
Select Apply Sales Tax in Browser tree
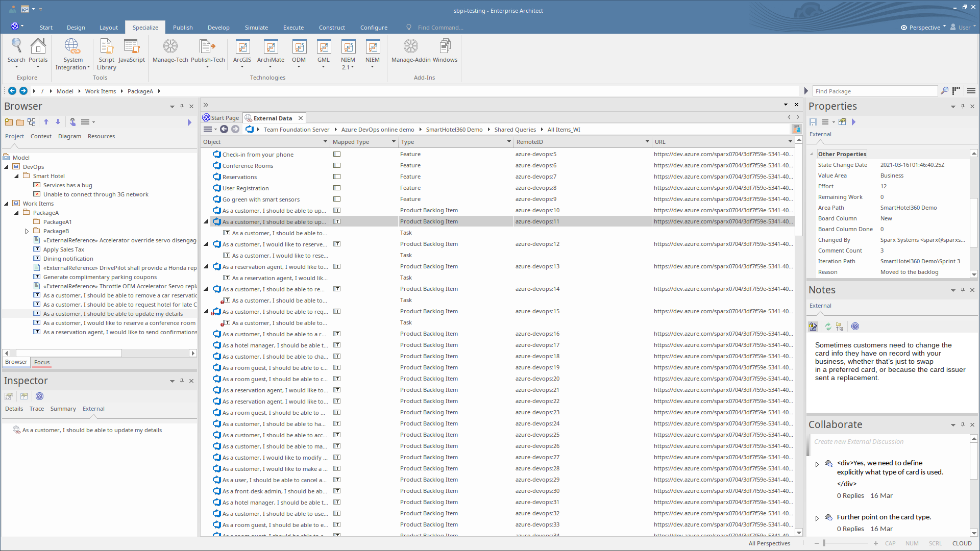point(63,249)
